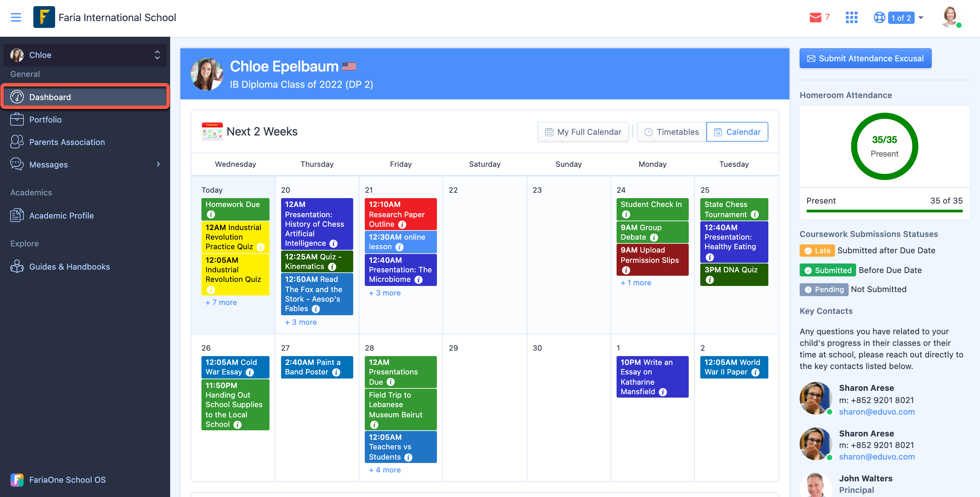Click the Faria F logo
The height and width of the screenshot is (497, 980).
(44, 17)
